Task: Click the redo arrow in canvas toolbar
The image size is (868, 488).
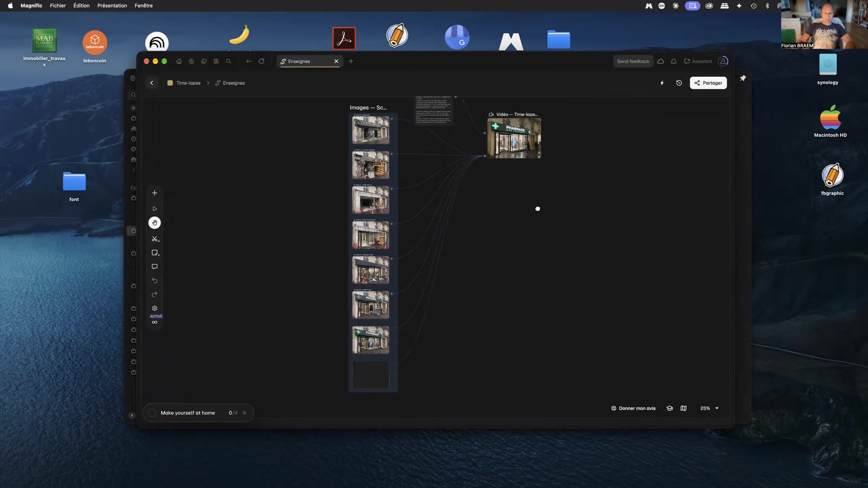Action: point(155,294)
